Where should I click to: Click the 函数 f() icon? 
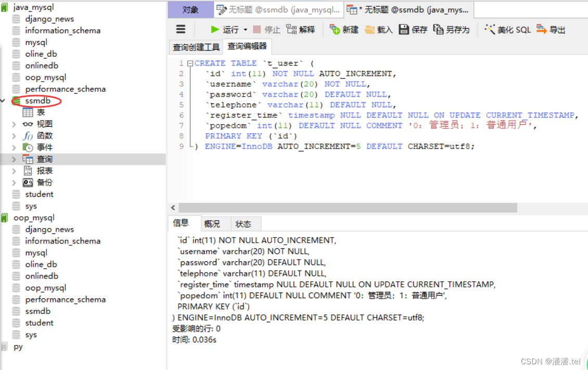(28, 136)
